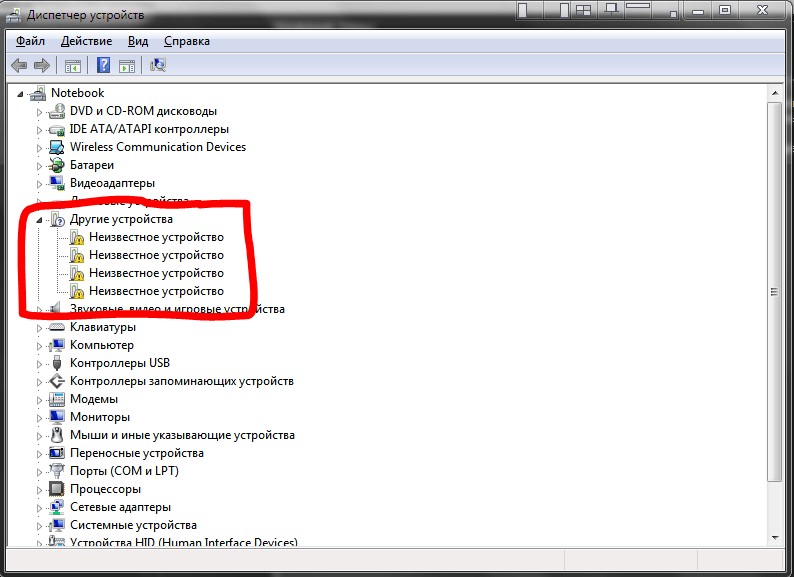Click the Scan for hardware changes icon

click(x=158, y=65)
